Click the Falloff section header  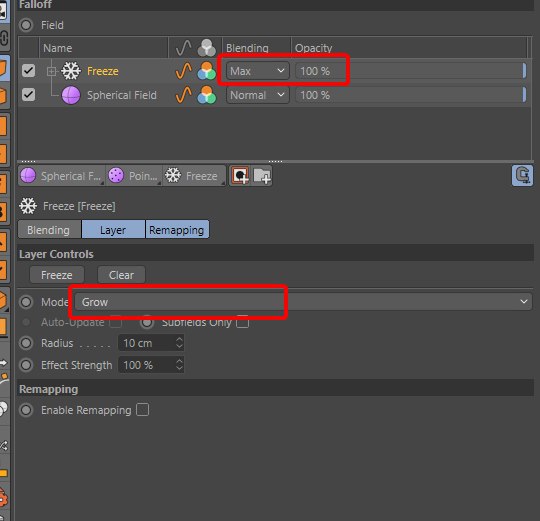[276, 5]
